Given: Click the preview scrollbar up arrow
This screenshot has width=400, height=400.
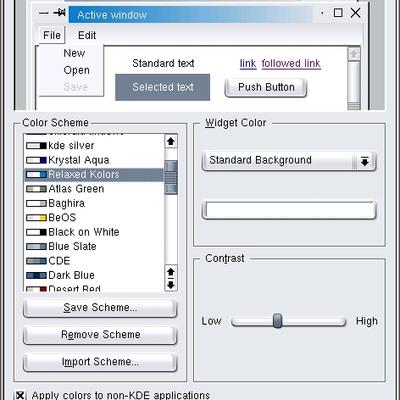Looking at the screenshot, I should coord(354,54).
